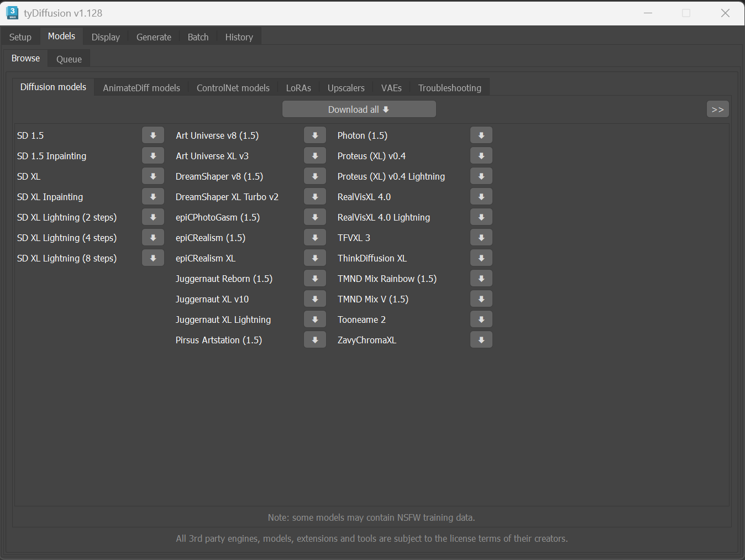Download Juggernaut XL Lightning

click(315, 320)
